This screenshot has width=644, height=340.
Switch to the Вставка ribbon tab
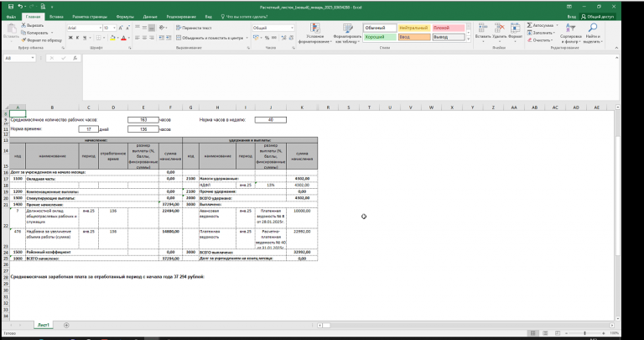tap(56, 17)
